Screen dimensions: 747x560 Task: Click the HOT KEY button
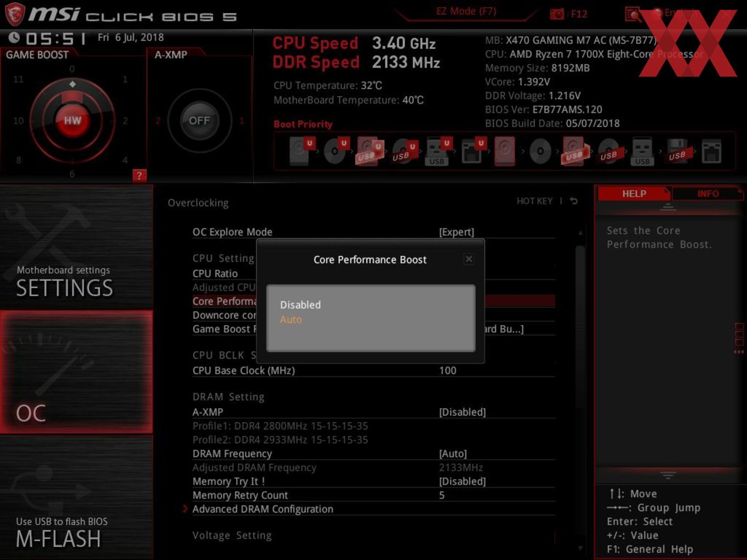pyautogui.click(x=534, y=201)
